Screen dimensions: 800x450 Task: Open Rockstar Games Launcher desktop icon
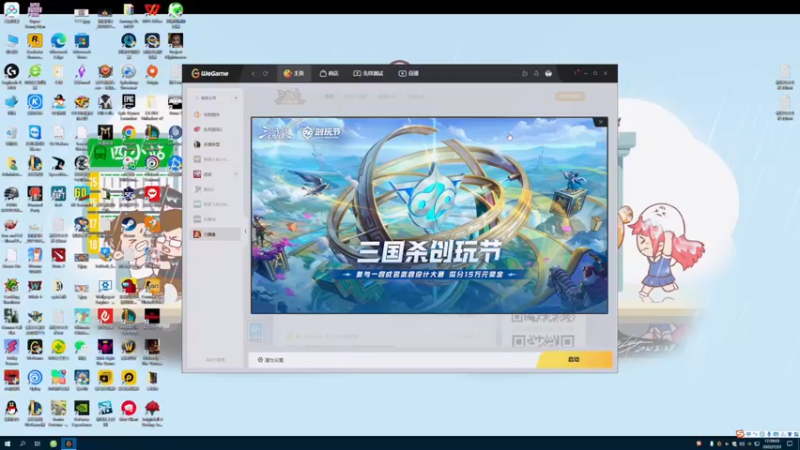[35, 45]
